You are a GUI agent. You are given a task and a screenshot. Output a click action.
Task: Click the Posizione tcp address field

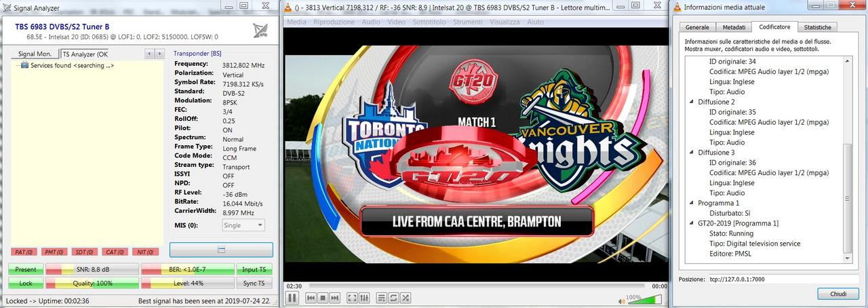[784, 279]
